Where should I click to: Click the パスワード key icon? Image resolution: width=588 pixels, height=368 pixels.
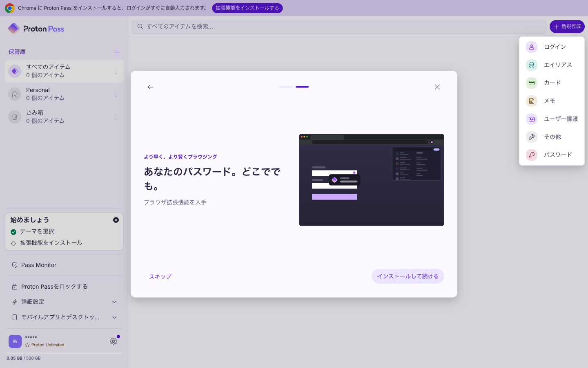click(532, 155)
